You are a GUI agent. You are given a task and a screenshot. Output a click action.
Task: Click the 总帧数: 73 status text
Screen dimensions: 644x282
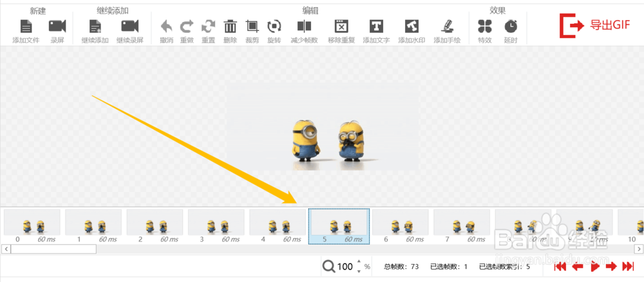click(x=401, y=267)
